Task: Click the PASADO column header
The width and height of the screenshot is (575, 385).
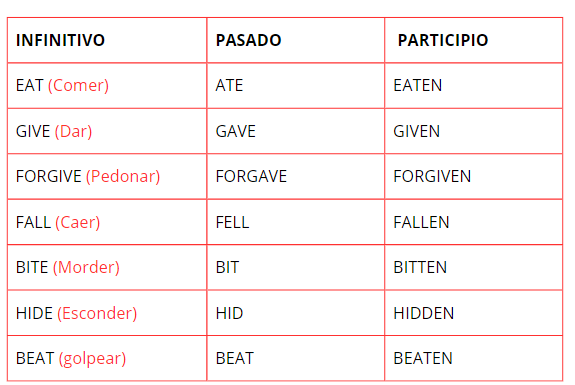Action: [x=296, y=40]
